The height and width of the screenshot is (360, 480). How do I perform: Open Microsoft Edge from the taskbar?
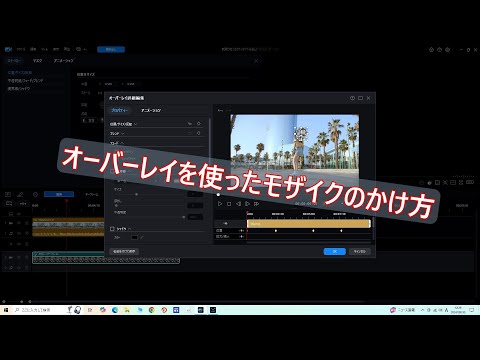click(115, 310)
